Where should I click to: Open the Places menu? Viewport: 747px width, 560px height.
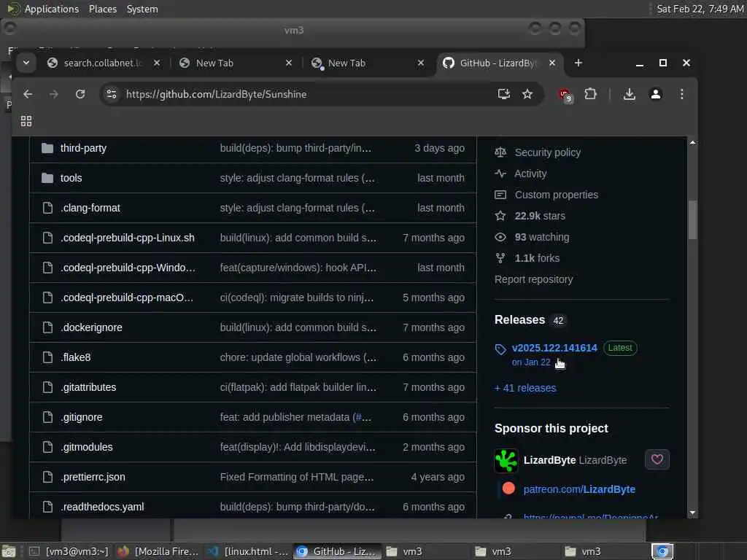pos(103,9)
